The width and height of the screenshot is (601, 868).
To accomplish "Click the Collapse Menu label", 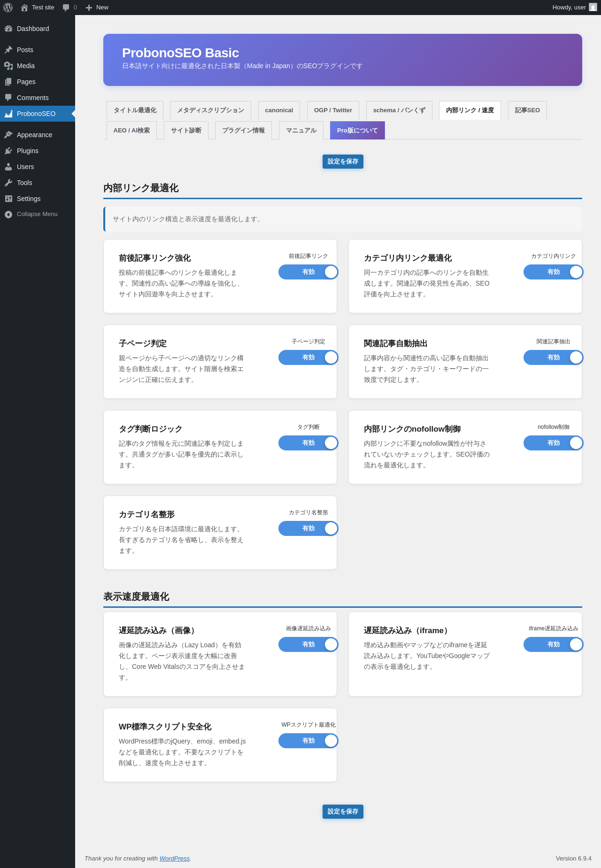I will [x=37, y=214].
